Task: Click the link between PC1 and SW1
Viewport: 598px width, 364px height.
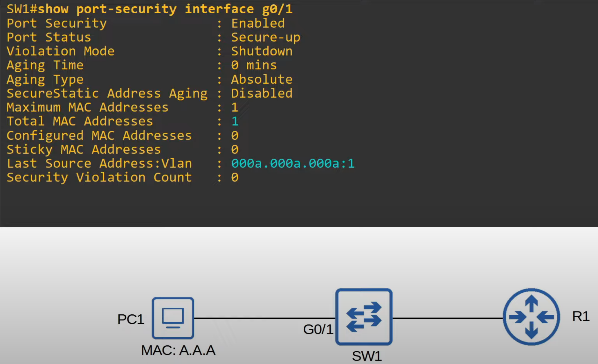Action: [264, 318]
